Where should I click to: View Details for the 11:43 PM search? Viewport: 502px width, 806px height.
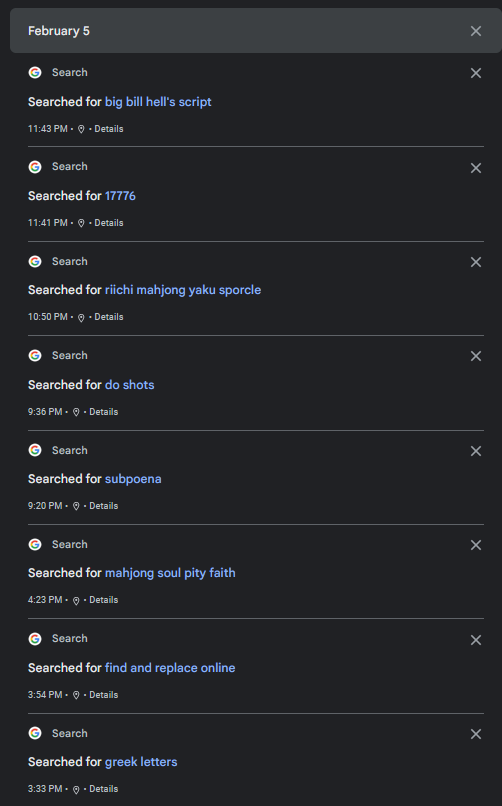(x=108, y=129)
